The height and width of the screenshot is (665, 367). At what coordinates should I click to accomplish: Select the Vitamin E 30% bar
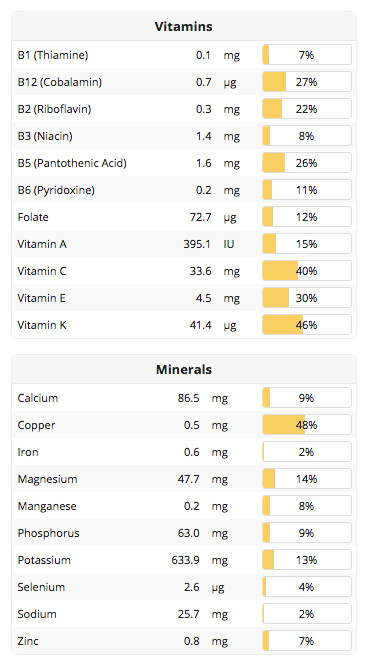(307, 298)
